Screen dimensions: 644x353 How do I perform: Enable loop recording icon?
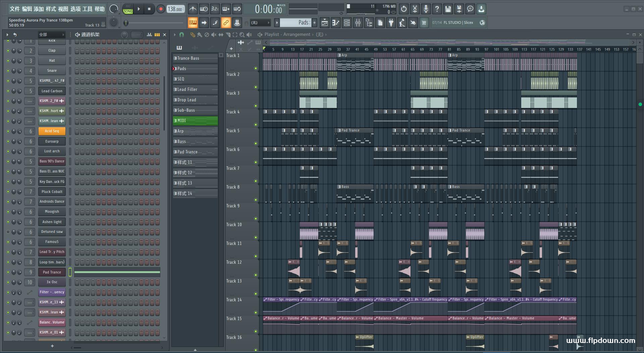237,9
